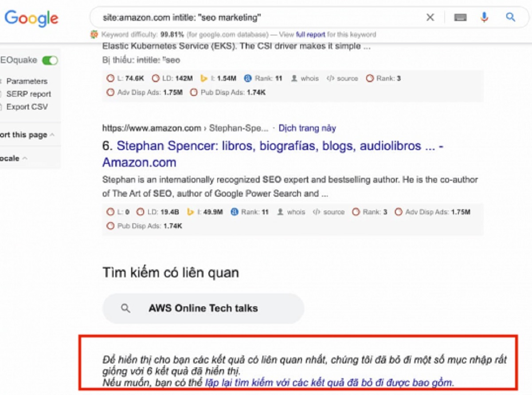Viewport: 532px width, 395px height.
Task: Click L: 74.6K metric of first result
Action: [125, 78]
